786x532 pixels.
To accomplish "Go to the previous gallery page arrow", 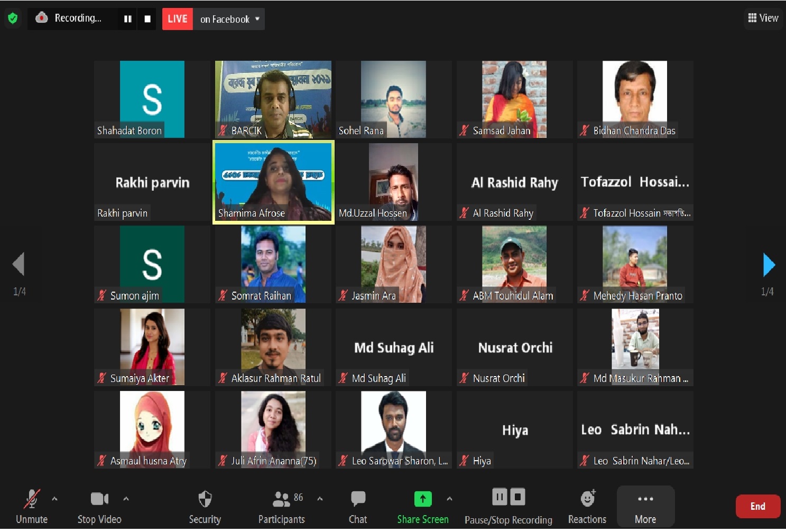I will tap(19, 264).
